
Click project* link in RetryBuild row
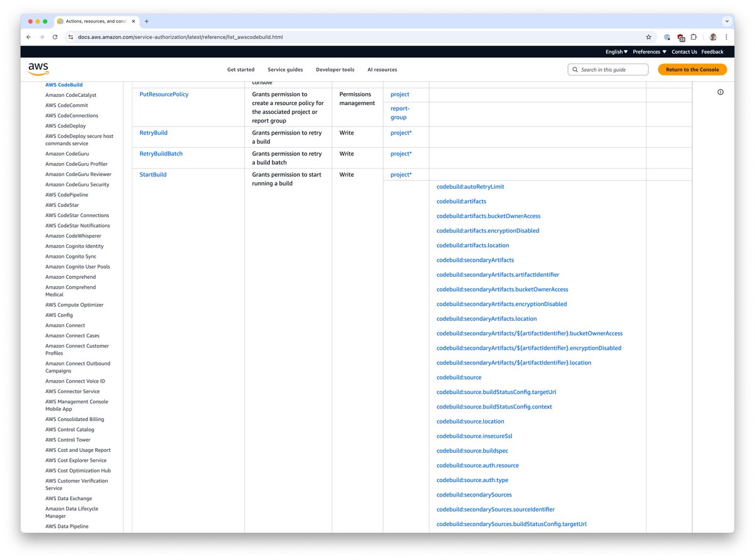tap(401, 133)
